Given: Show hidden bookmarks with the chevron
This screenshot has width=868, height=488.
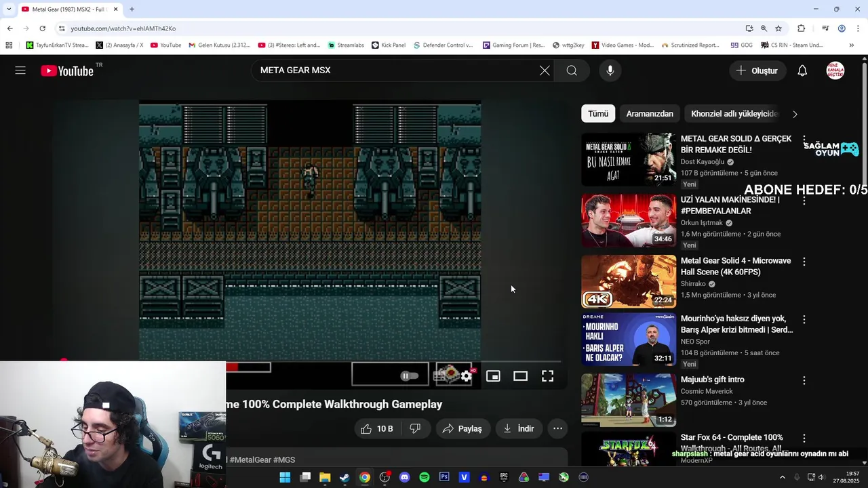Looking at the screenshot, I should pos(851,45).
